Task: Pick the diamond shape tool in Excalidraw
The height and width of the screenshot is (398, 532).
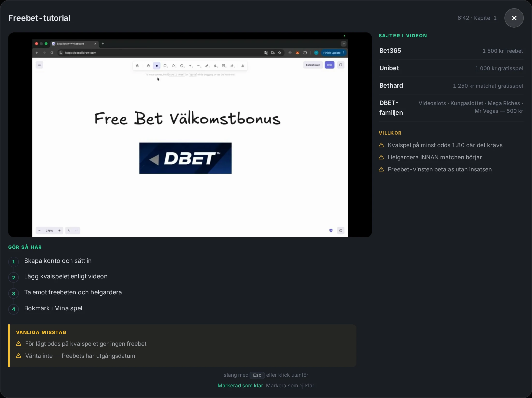Action: pyautogui.click(x=173, y=66)
